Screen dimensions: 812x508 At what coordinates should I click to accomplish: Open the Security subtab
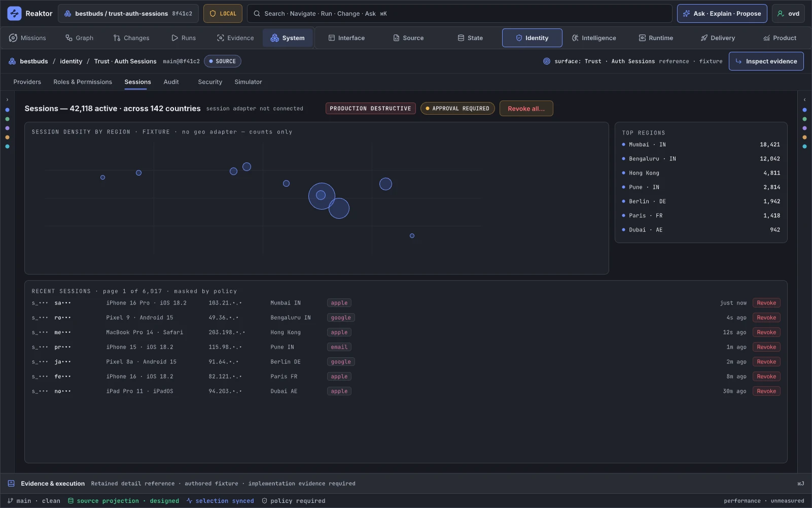(210, 82)
